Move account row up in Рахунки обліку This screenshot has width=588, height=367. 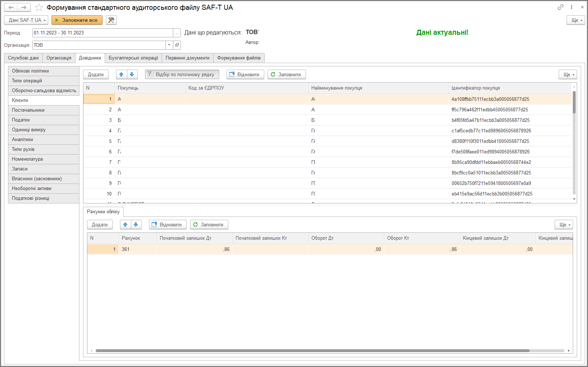click(x=125, y=224)
